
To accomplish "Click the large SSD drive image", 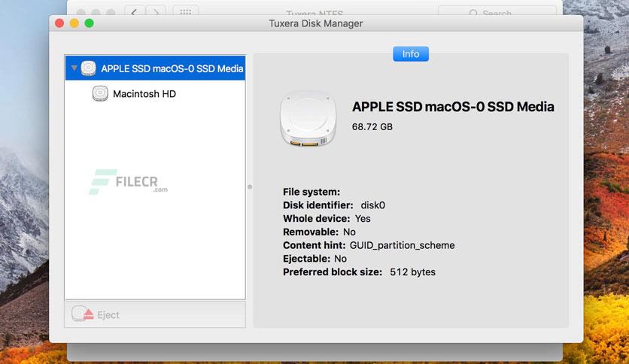I will 308,118.
